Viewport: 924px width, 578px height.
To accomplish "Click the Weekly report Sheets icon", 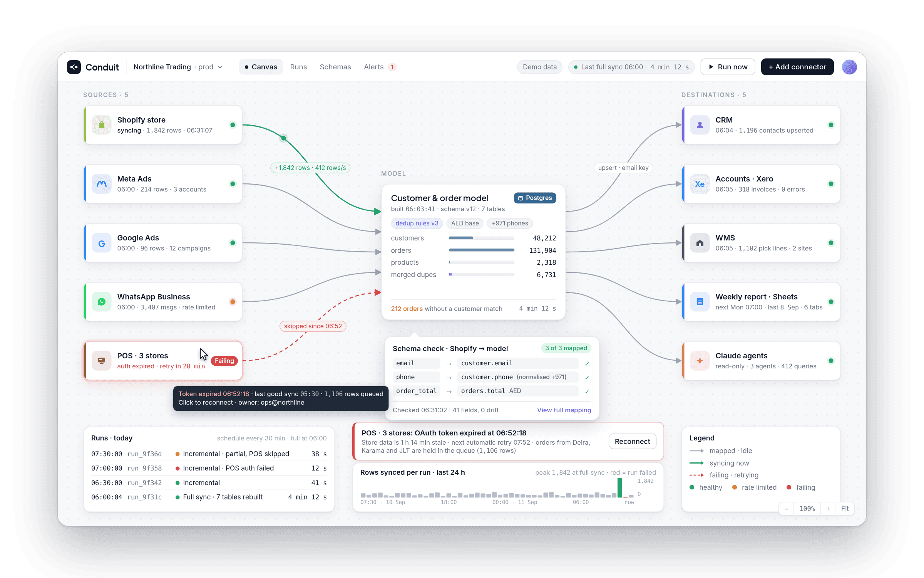I will coord(700,302).
